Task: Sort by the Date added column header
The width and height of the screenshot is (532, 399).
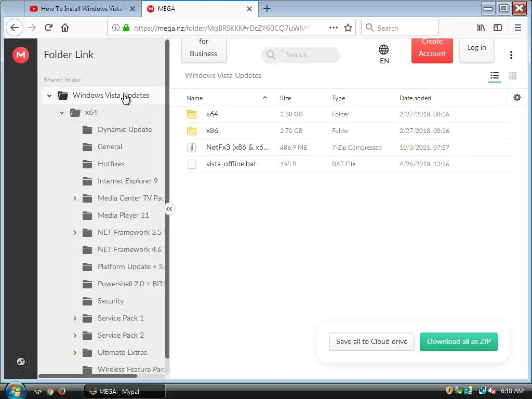Action: (x=415, y=98)
